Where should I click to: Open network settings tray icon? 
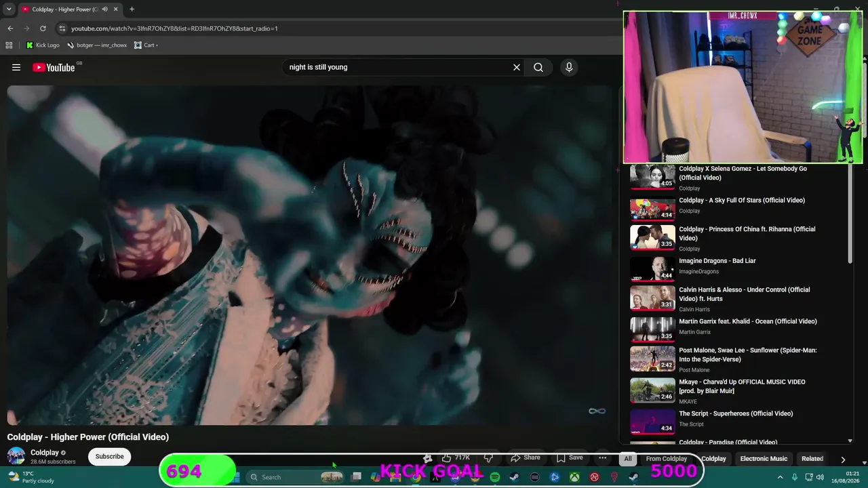809,477
